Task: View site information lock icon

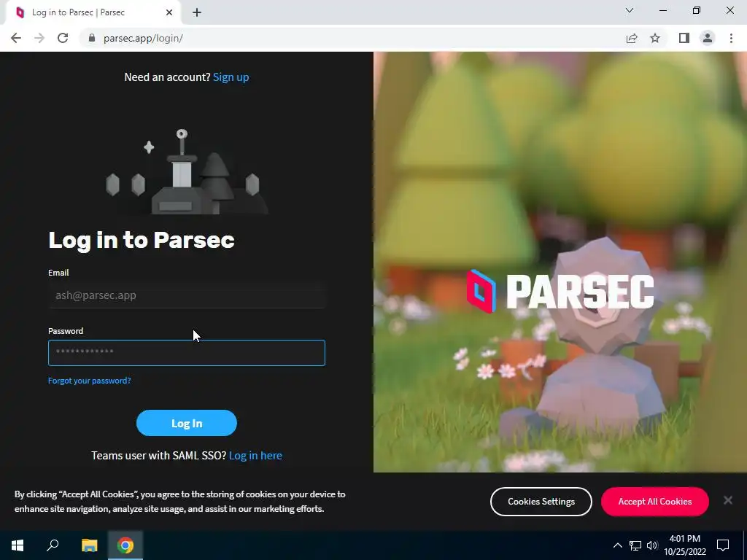Action: pos(92,38)
